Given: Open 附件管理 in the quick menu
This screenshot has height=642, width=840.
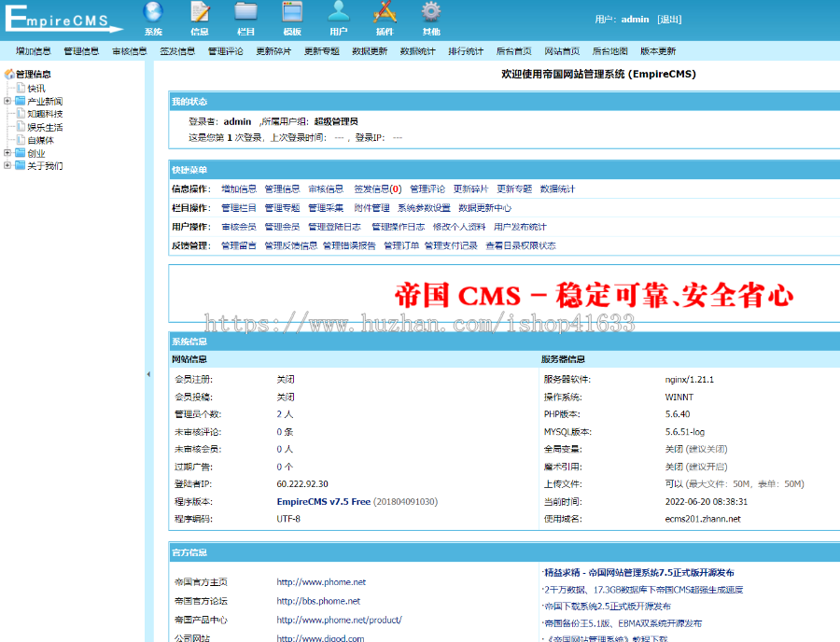Looking at the screenshot, I should click(x=371, y=208).
